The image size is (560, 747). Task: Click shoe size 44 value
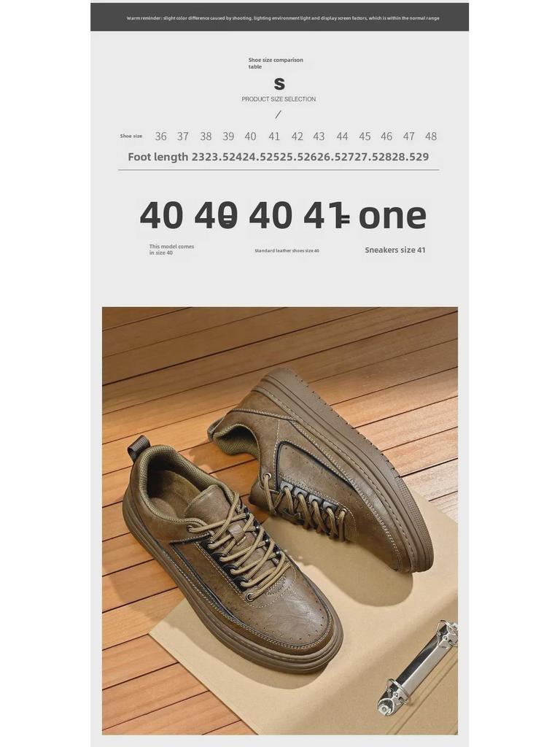click(342, 136)
